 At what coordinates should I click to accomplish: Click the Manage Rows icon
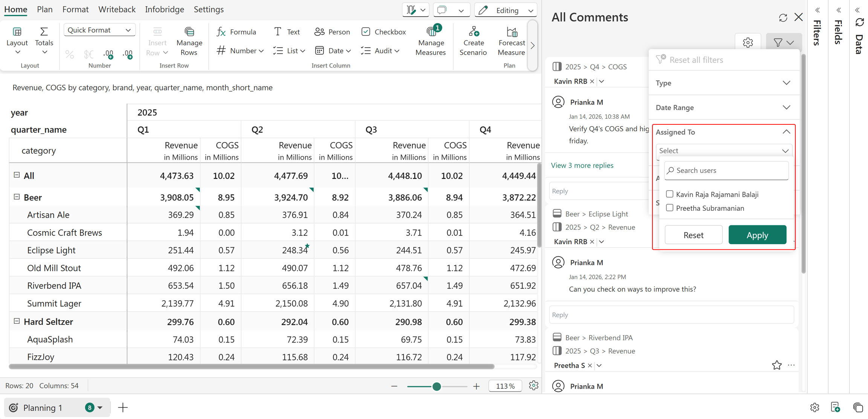point(189,32)
